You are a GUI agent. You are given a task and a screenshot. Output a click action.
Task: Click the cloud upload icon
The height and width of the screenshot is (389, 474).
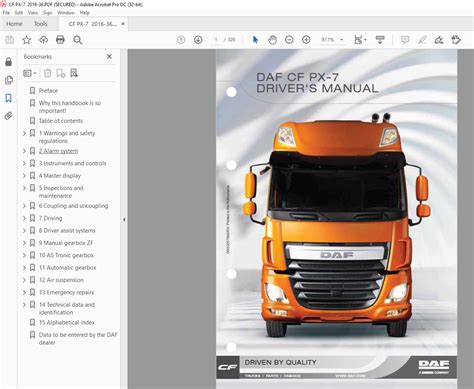[x=43, y=40]
